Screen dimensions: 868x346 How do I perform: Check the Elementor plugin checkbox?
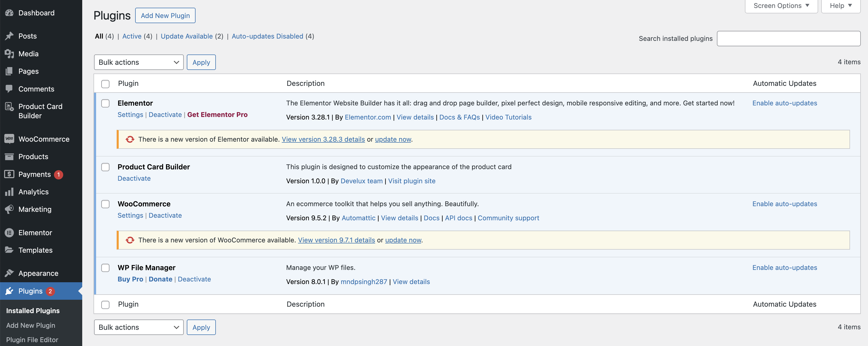click(105, 103)
